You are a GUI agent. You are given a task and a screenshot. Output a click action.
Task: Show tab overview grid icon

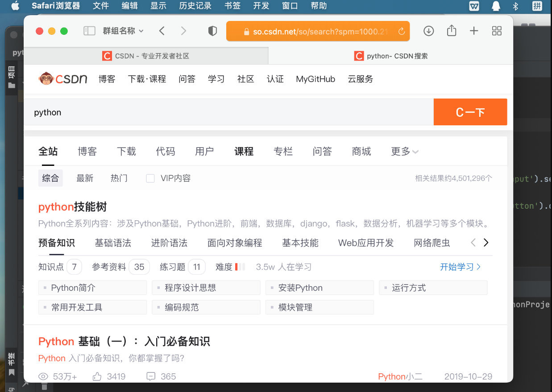click(x=497, y=31)
